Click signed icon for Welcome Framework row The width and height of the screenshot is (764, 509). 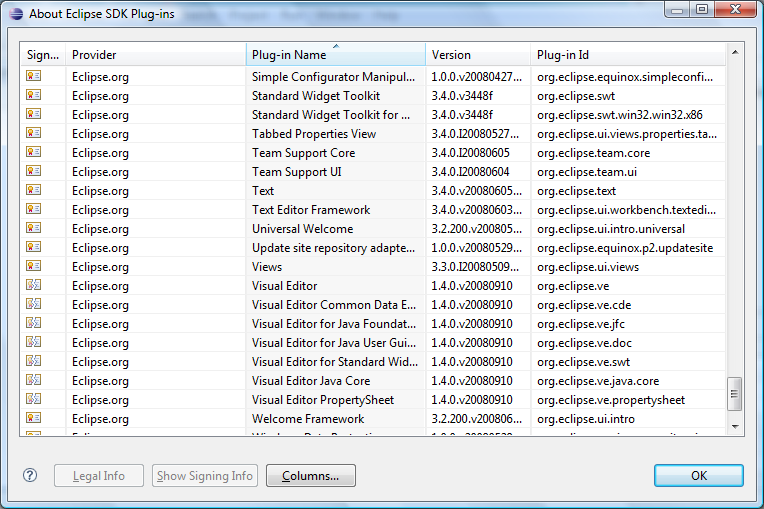34,418
